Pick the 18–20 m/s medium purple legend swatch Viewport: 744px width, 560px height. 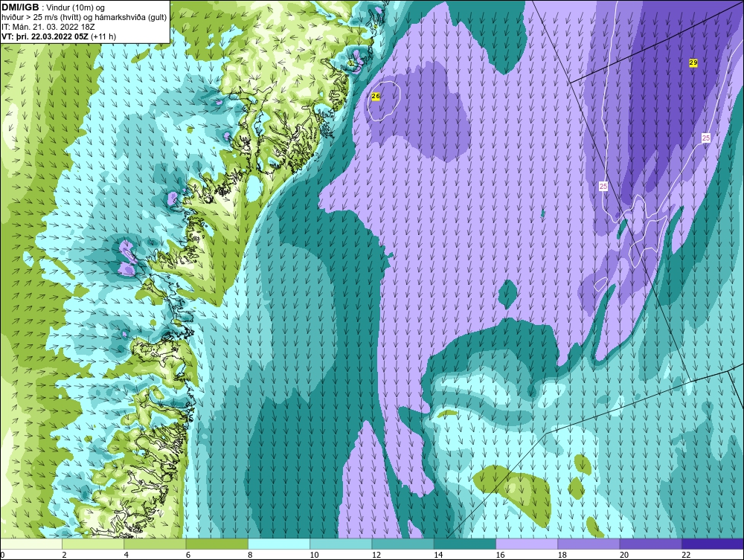(589, 544)
